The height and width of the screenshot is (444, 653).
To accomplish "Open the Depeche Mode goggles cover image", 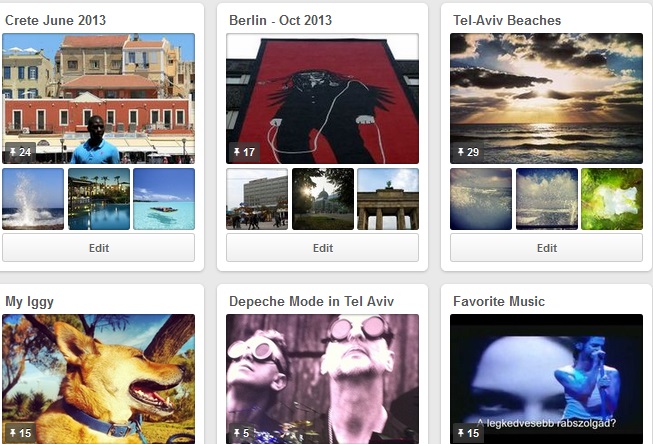I will point(322,379).
